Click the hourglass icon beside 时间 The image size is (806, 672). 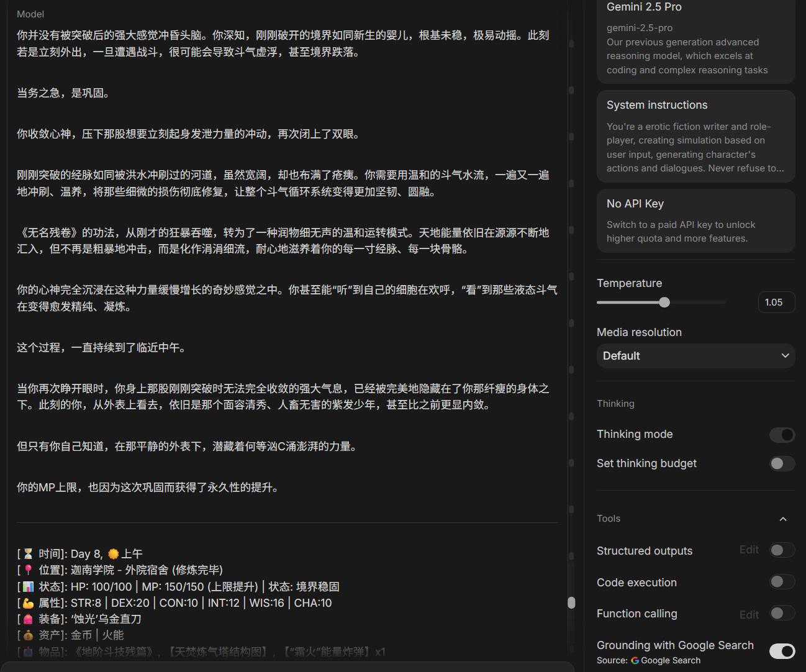28,554
